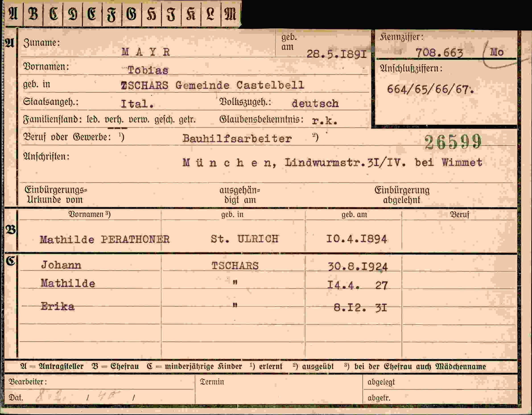Select the letter C index tab
Image resolution: width=532 pixels, height=415 pixels.
tap(53, 14)
